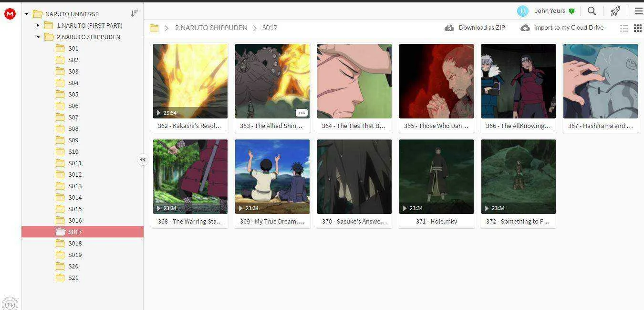Open the 363 - The Allied Shinobi video thumbnail

272,81
